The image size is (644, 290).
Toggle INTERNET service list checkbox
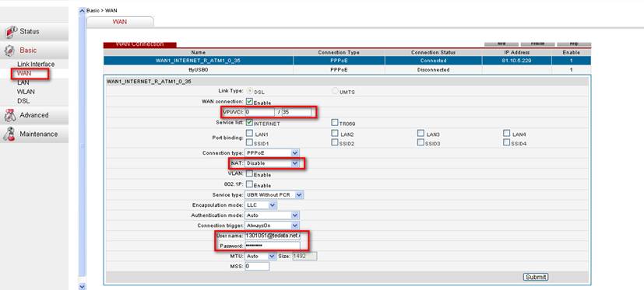[249, 122]
